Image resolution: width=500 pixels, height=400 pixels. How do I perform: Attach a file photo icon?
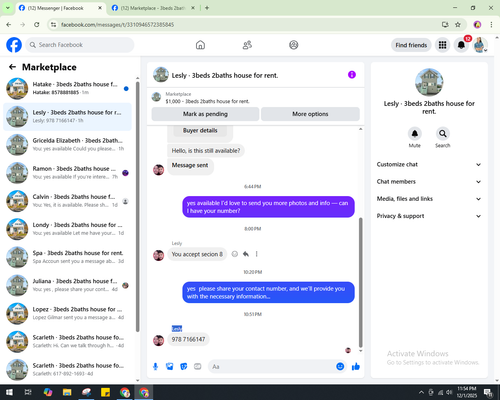(170, 367)
